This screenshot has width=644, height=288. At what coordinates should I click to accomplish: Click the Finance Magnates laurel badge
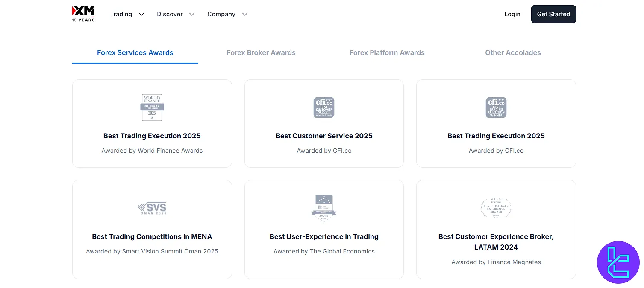coord(496,208)
